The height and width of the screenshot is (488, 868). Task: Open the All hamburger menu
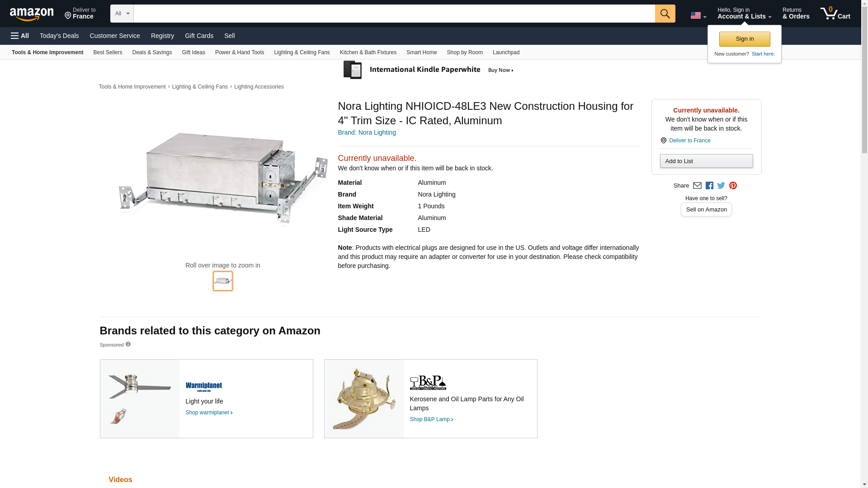point(20,36)
